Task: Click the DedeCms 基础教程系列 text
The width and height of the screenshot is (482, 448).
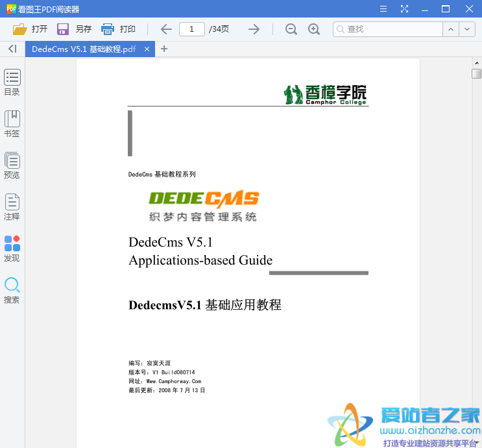Action: coord(162,175)
